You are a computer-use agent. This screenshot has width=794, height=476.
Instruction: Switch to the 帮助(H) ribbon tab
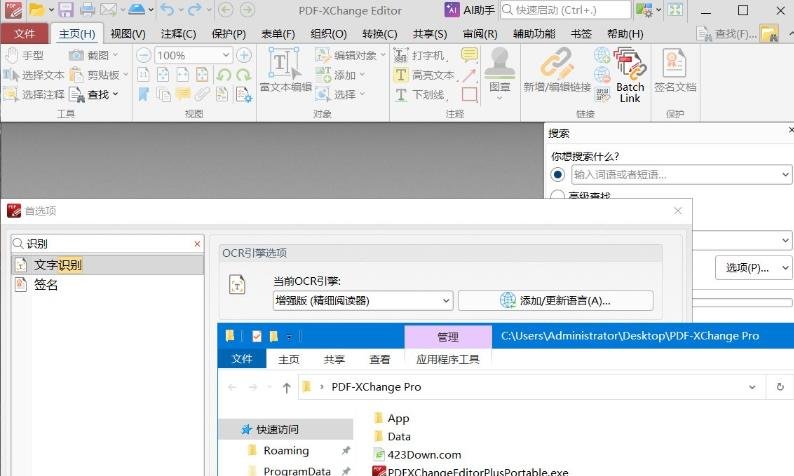pos(625,33)
